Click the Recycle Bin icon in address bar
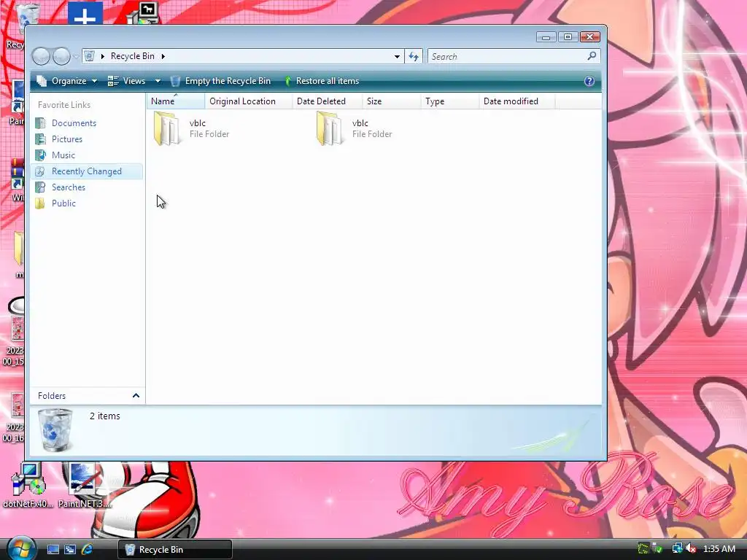Viewport: 747px width, 560px height. click(x=89, y=56)
